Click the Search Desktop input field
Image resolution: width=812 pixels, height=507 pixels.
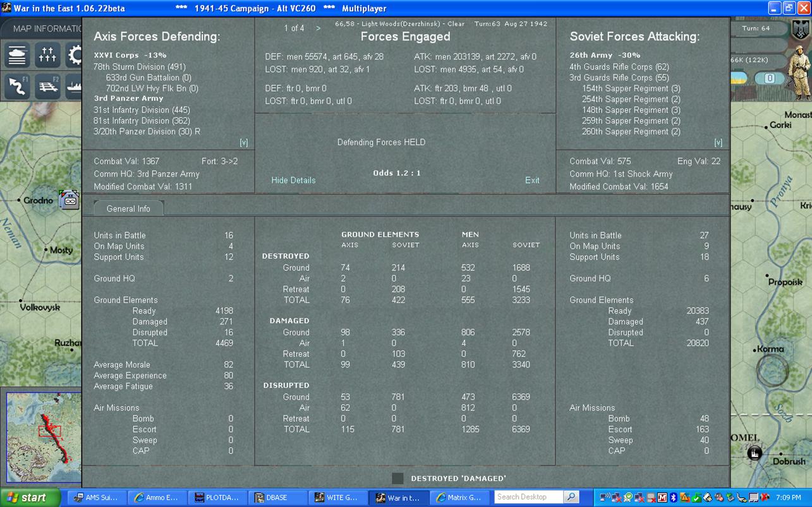(529, 497)
